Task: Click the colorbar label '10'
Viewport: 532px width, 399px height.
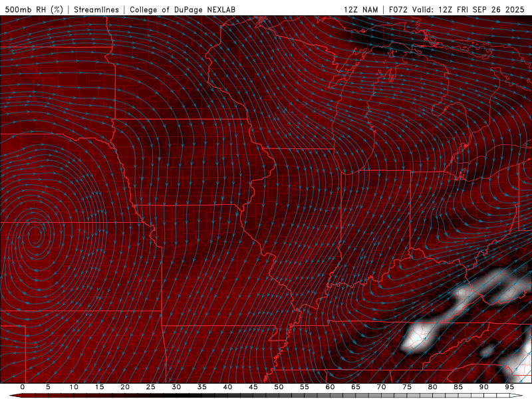Action: (x=74, y=387)
